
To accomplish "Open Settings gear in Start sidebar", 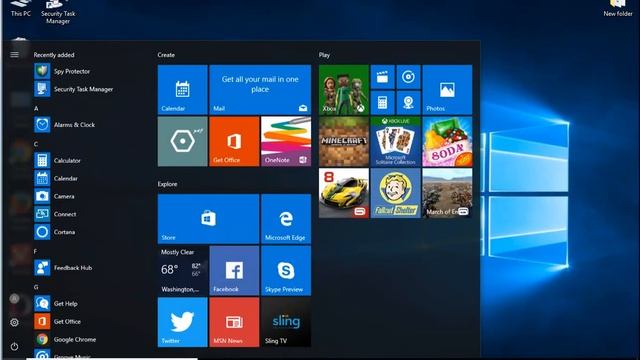I will pyautogui.click(x=14, y=322).
